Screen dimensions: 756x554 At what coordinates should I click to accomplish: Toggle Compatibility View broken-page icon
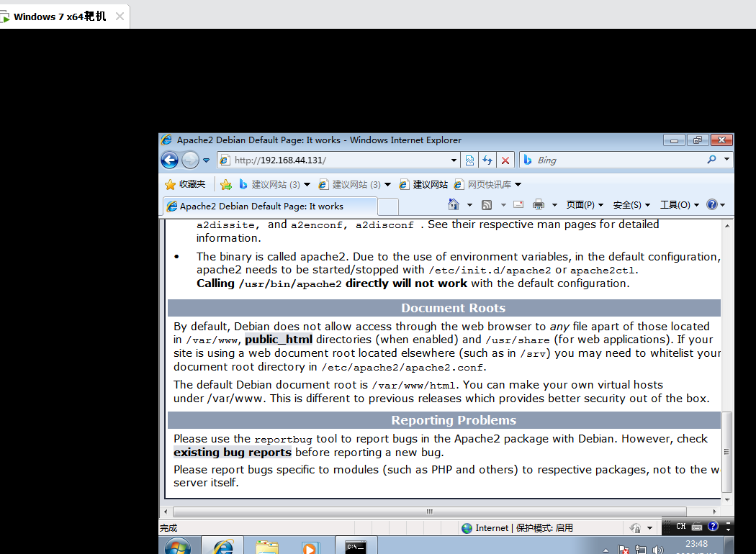click(x=469, y=160)
